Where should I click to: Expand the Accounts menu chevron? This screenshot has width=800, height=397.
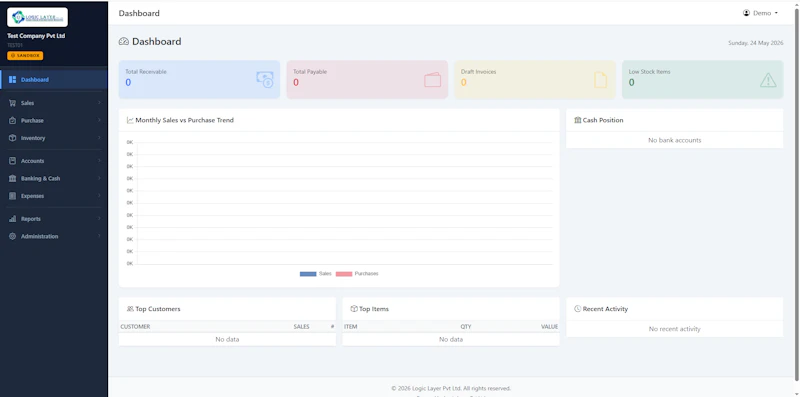tap(99, 161)
